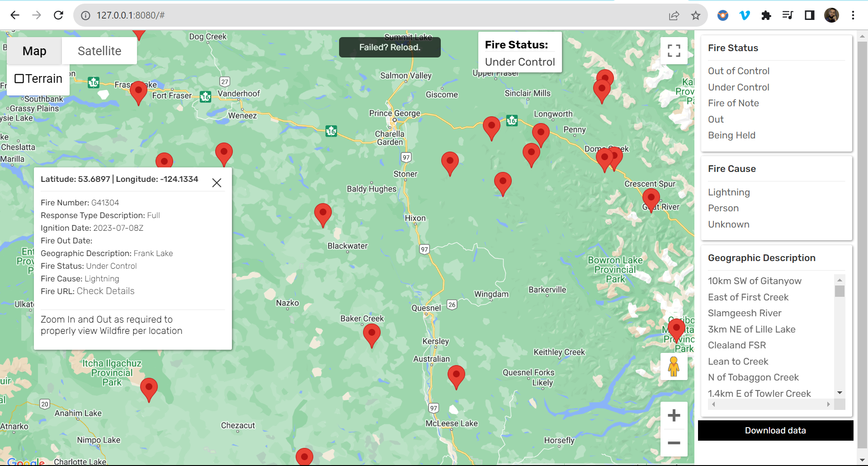This screenshot has height=466, width=868.
Task: Click fire marker near Baker Creek
Action: tap(372, 336)
